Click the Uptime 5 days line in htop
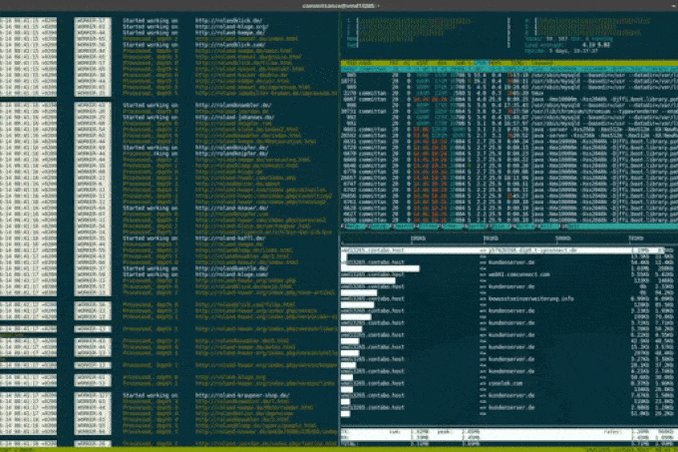 click(x=561, y=51)
